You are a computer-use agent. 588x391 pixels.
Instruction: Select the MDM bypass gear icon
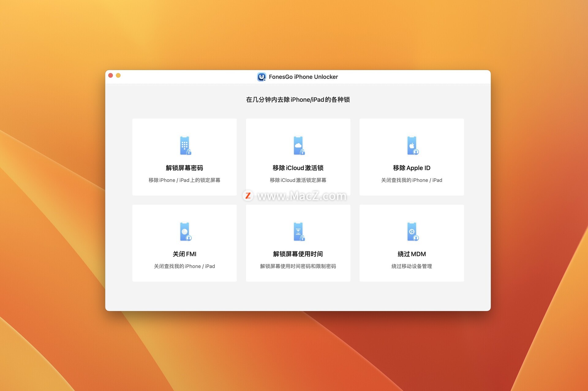tap(412, 231)
